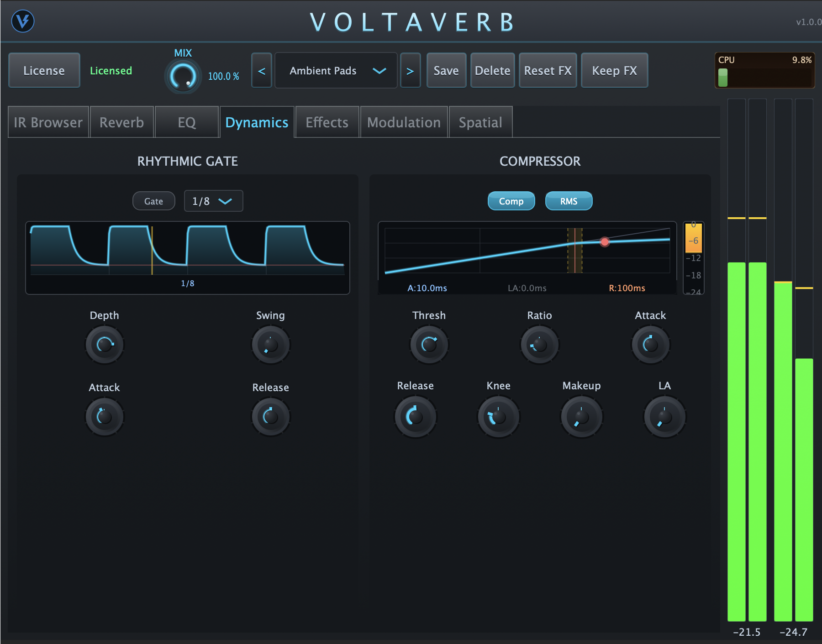822x644 pixels.
Task: Open the EQ tab
Action: pos(187,122)
